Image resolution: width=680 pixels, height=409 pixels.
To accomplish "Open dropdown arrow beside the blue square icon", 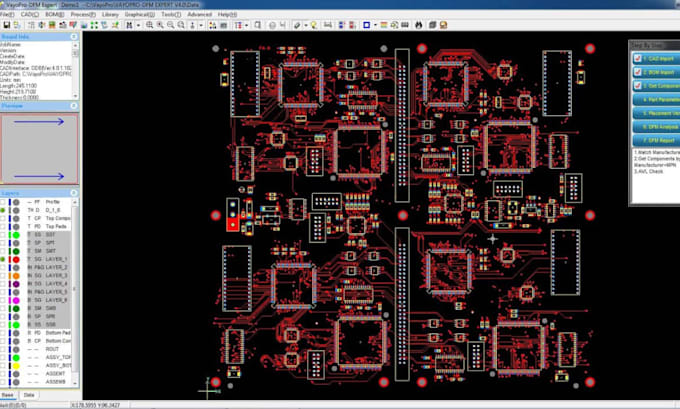I will click(x=375, y=25).
